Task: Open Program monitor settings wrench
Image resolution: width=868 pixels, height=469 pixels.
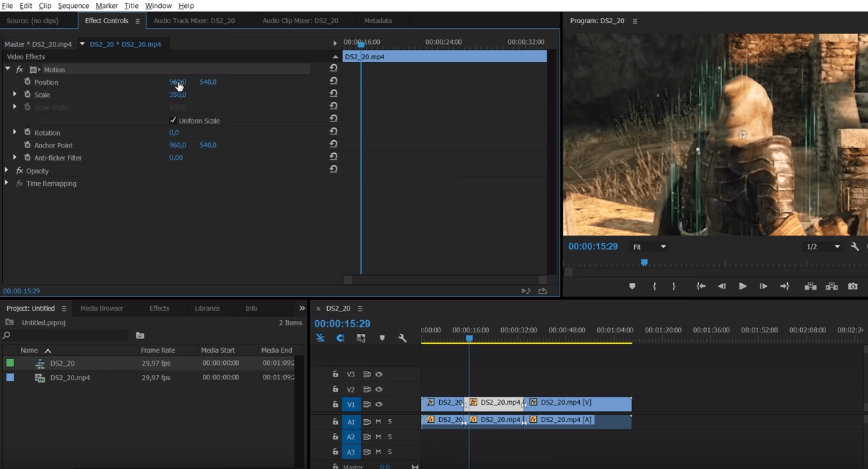Action: point(855,246)
